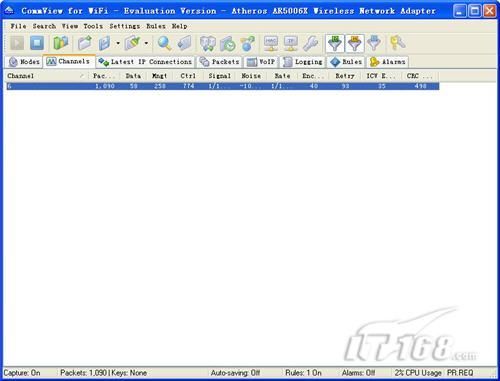500x381 pixels.
Task: Open the File menu
Action: 18,26
